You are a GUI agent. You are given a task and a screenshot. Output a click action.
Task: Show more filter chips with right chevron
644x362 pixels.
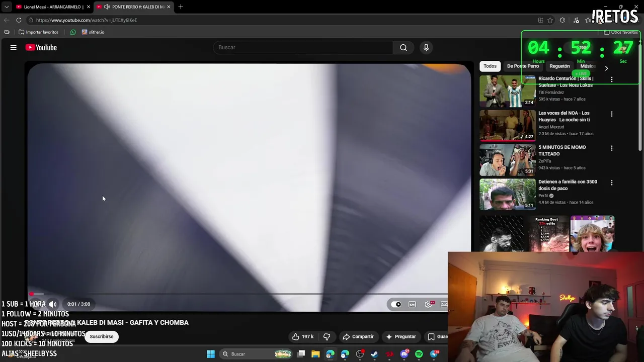(x=606, y=68)
